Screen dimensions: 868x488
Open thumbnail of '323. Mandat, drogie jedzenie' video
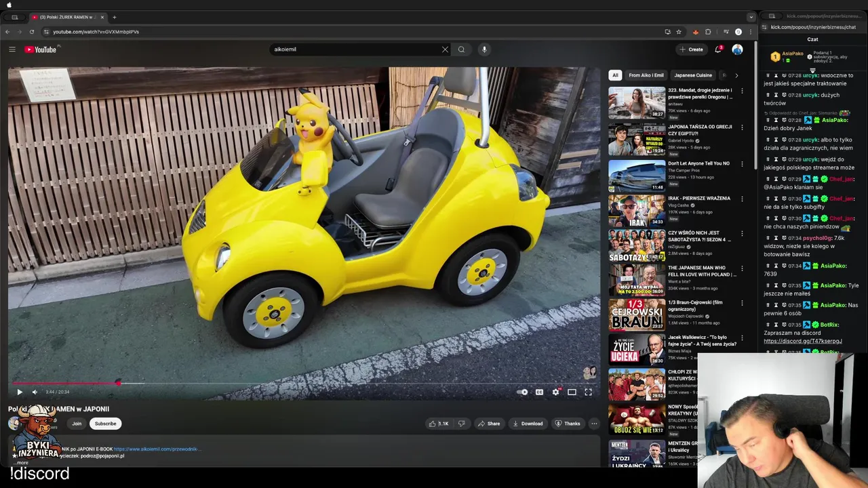coord(637,102)
